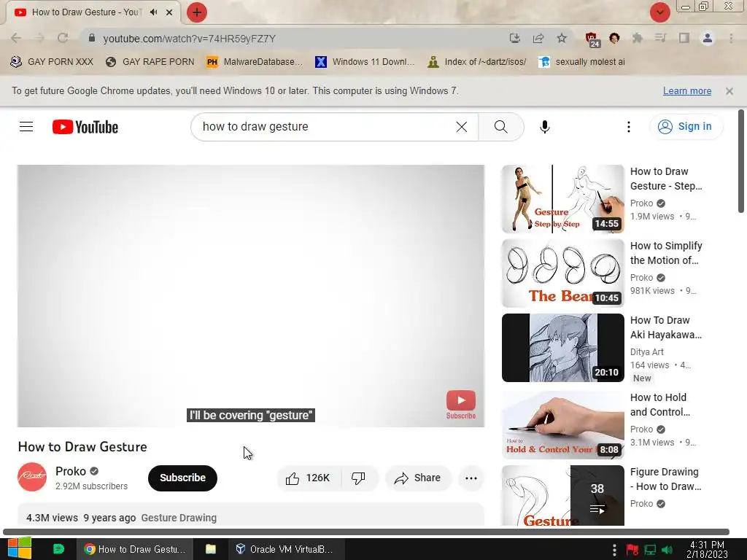
Task: Click the install/download page icon
Action: [514, 38]
